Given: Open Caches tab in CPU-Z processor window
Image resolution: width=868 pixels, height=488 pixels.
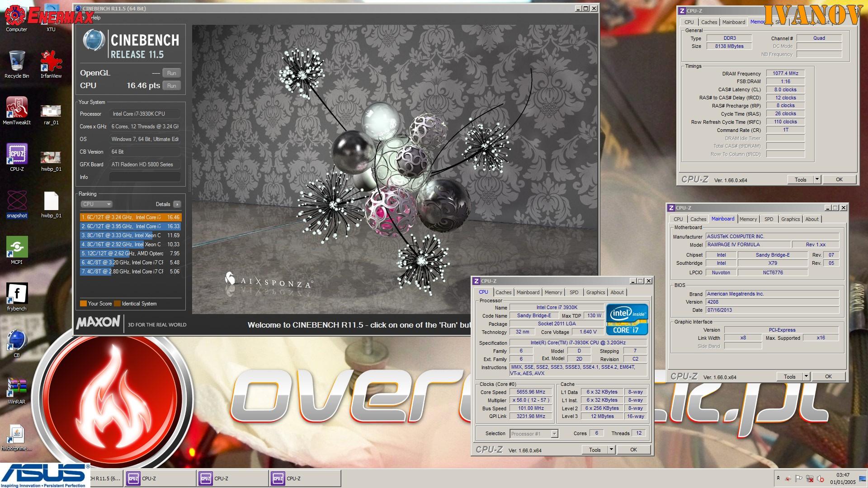Looking at the screenshot, I should point(503,292).
